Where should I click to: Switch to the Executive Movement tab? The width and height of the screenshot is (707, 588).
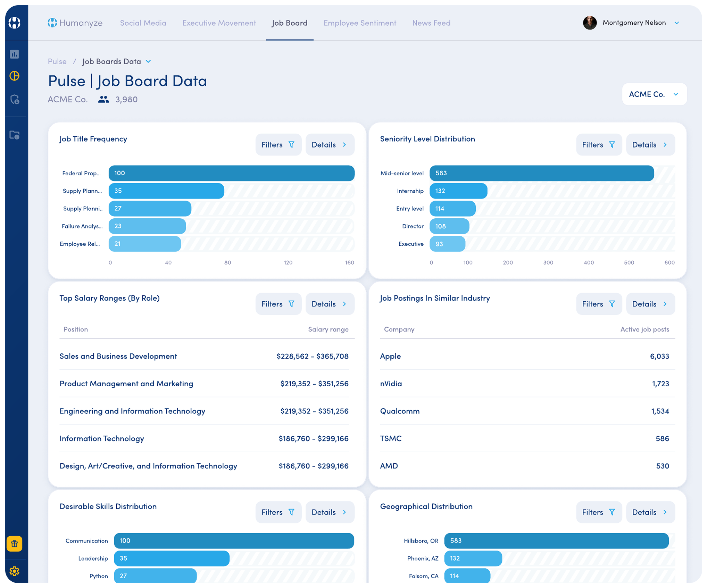click(219, 23)
